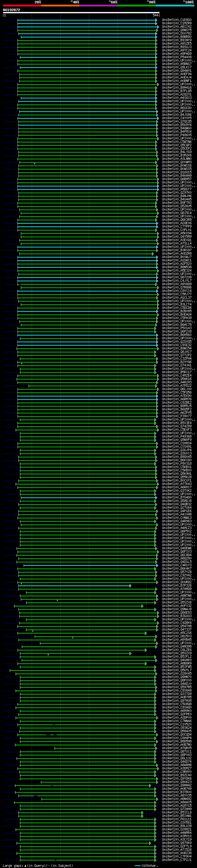Select hit label UniRef100_P49368

pyautogui.click(x=176, y=436)
